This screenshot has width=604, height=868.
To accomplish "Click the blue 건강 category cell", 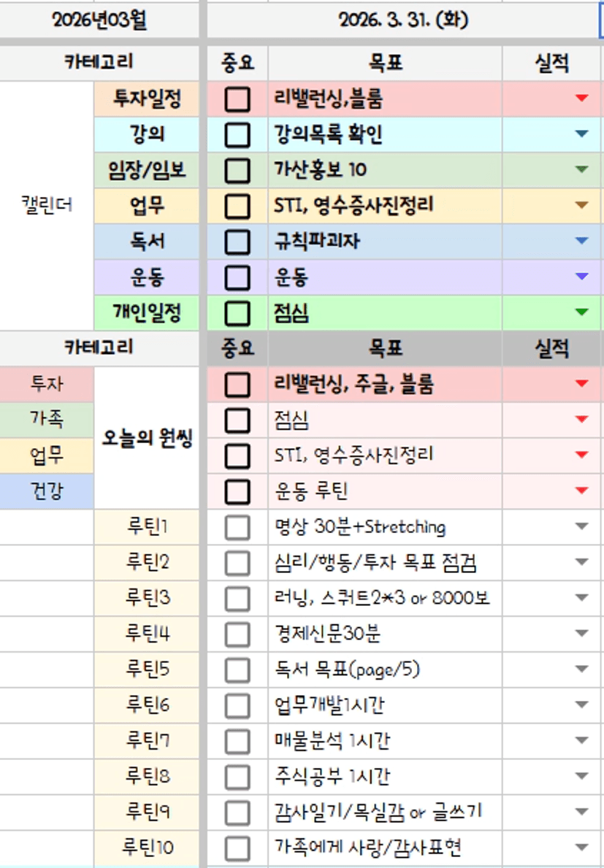I will click(47, 491).
